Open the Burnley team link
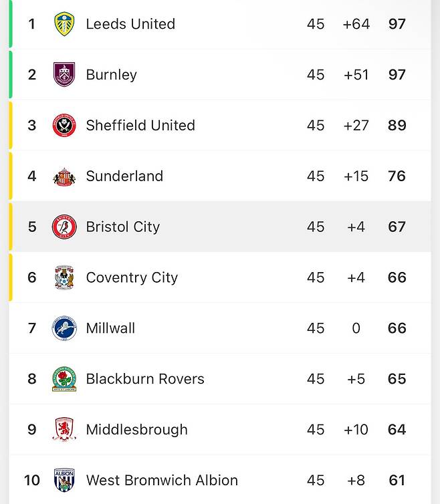440x504 pixels. [x=111, y=74]
